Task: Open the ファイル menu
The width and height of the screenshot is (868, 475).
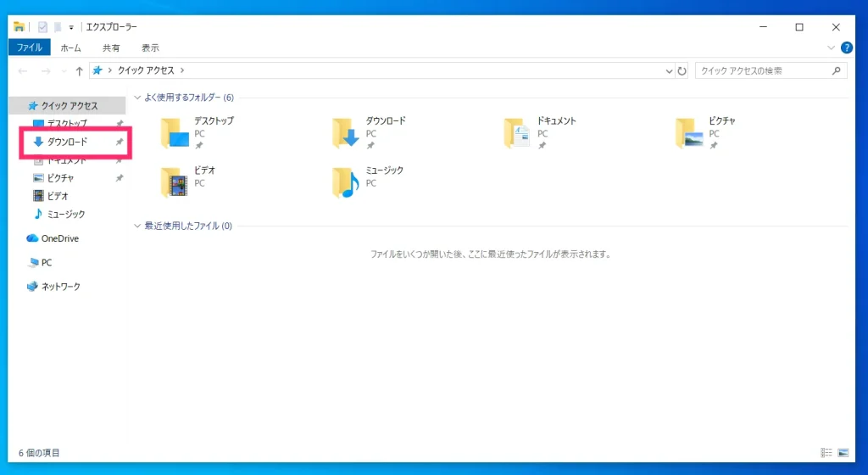Action: [30, 47]
